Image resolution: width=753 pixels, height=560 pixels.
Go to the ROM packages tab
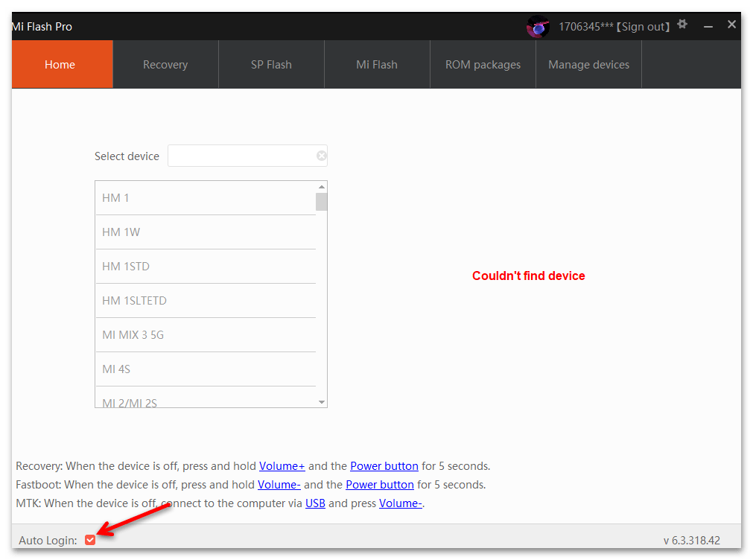click(x=483, y=64)
